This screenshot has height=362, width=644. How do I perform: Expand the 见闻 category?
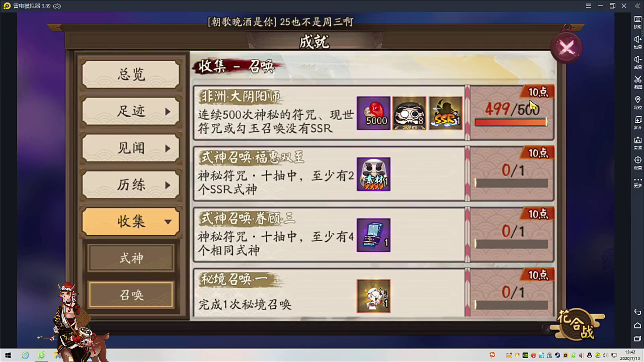pyautogui.click(x=131, y=148)
